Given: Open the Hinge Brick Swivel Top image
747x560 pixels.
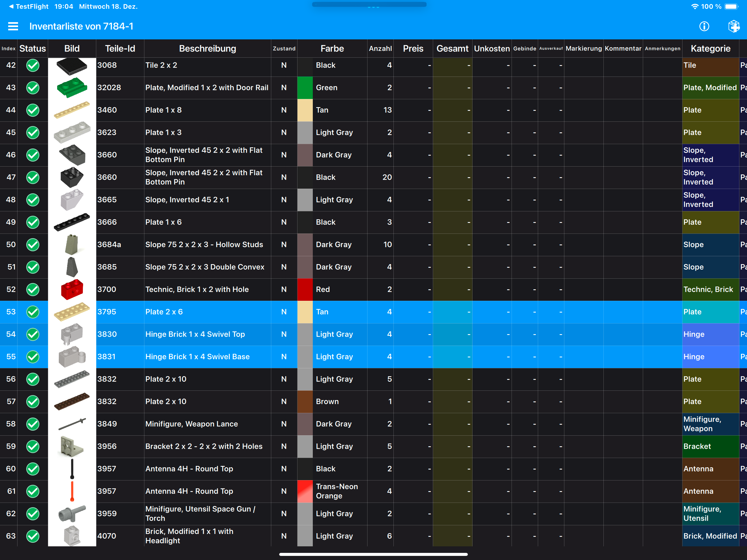Looking at the screenshot, I should coord(72,334).
